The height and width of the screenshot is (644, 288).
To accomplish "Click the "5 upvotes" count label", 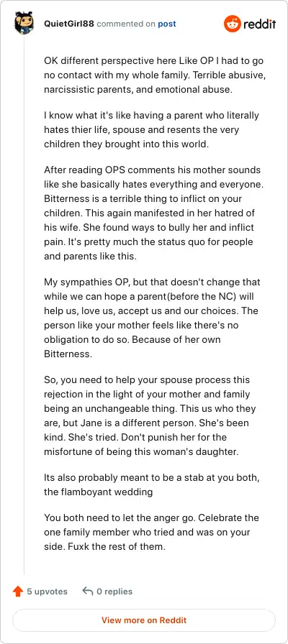I will click(x=47, y=592).
